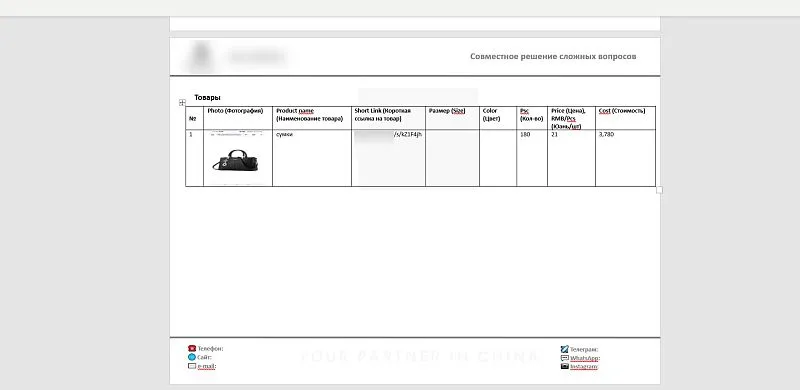Click the "WhatsApp:" footer label

click(585, 358)
